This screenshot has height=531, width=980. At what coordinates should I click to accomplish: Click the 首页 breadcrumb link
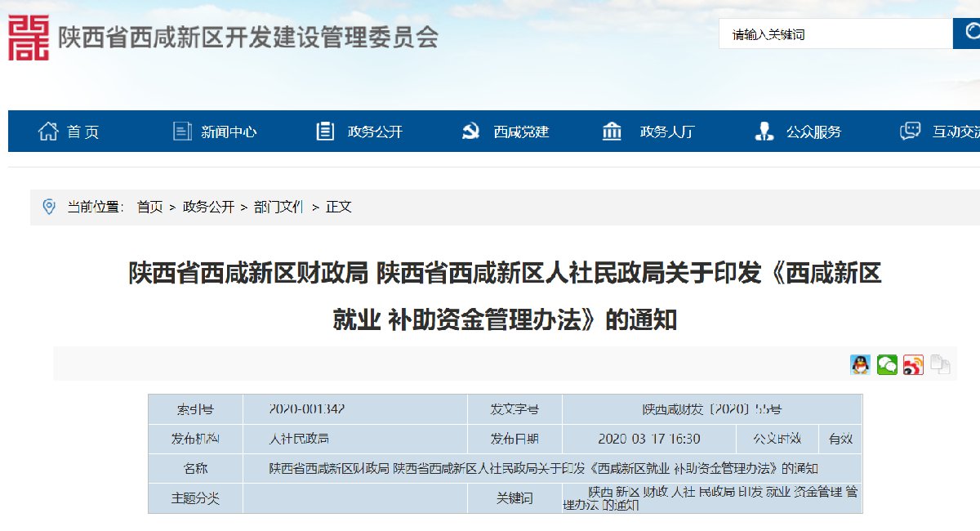click(149, 207)
